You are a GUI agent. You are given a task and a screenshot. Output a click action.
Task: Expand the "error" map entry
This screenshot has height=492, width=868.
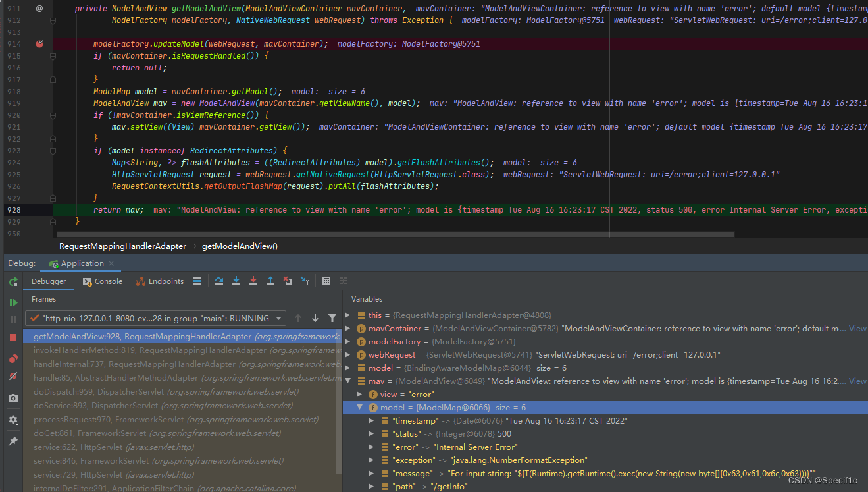pos(372,447)
